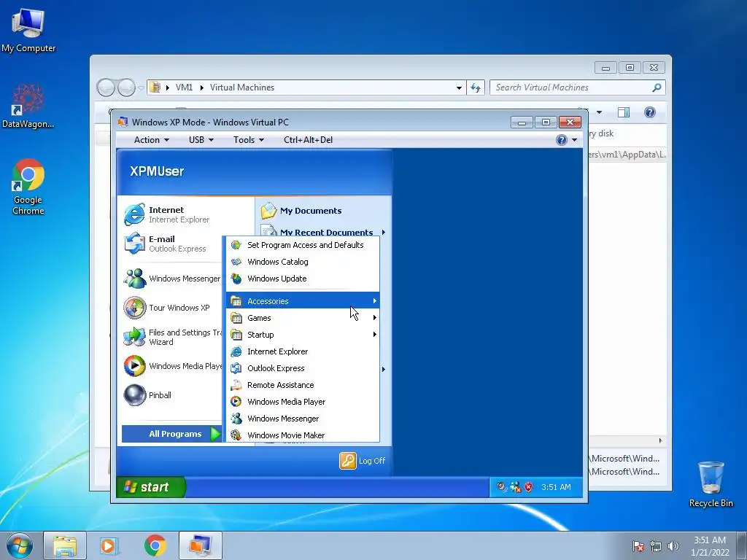
Task: Open the Recycle Bin
Action: click(x=711, y=484)
